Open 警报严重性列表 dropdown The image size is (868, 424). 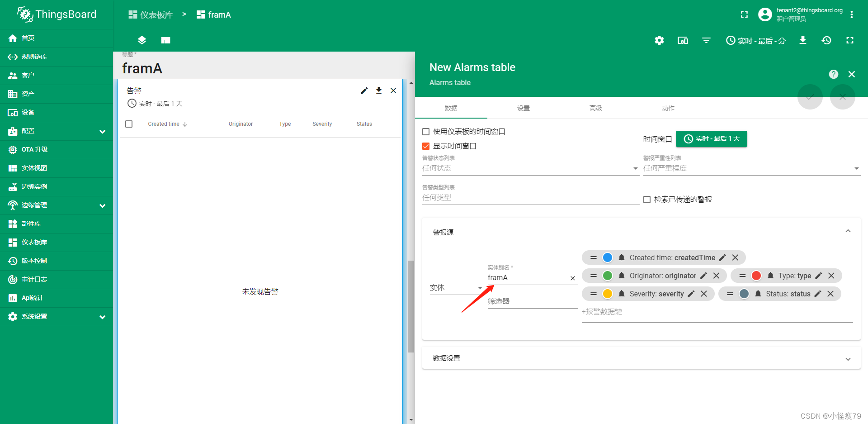pyautogui.click(x=751, y=168)
